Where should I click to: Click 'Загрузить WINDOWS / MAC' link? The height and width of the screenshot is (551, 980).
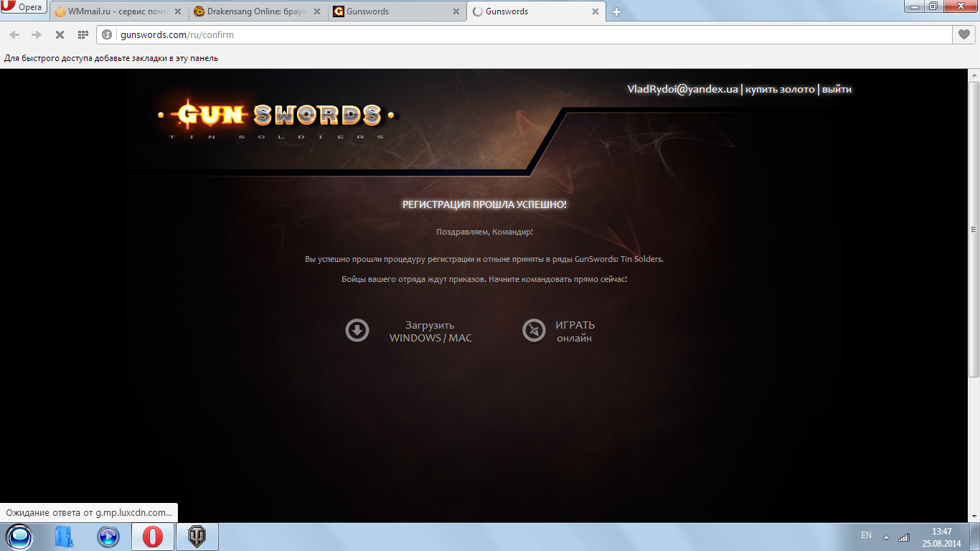(430, 331)
